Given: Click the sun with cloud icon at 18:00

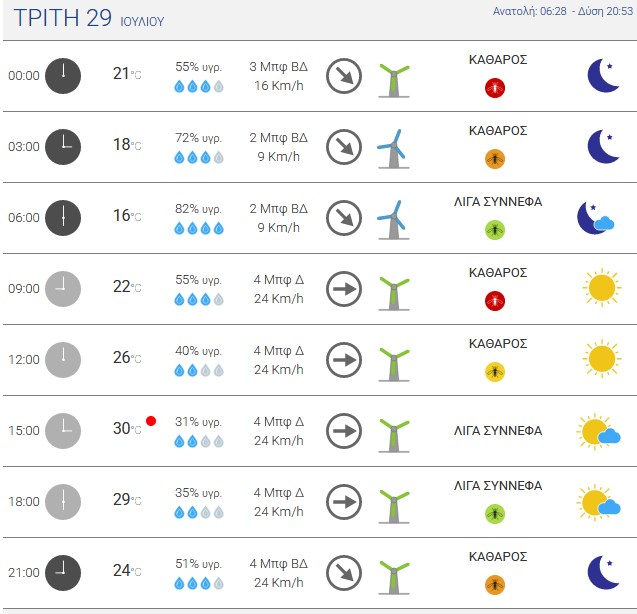Looking at the screenshot, I should (598, 502).
